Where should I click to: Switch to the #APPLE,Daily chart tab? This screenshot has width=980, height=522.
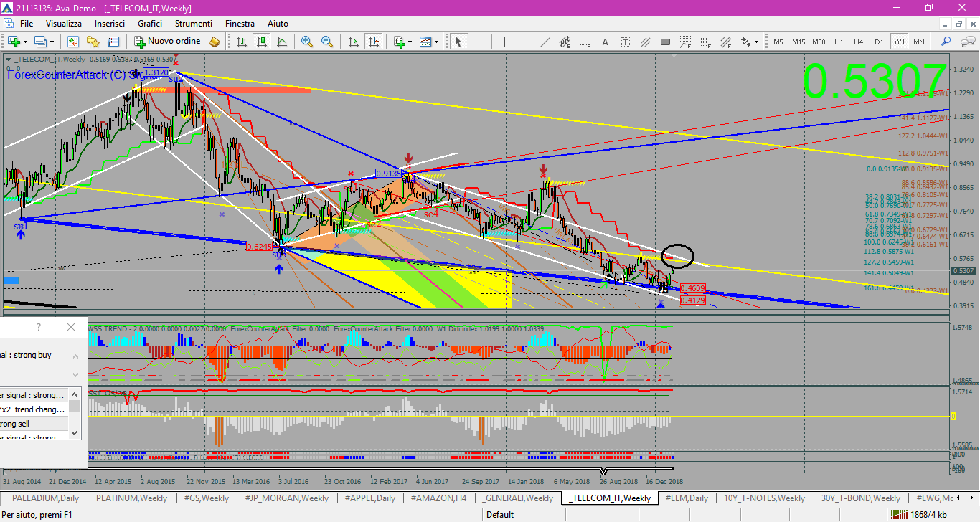click(369, 498)
